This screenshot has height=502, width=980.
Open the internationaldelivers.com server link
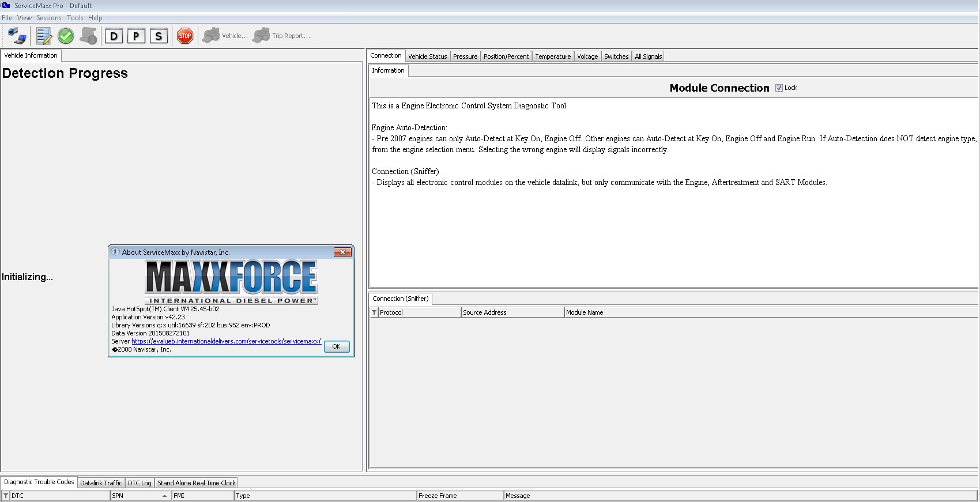(226, 341)
